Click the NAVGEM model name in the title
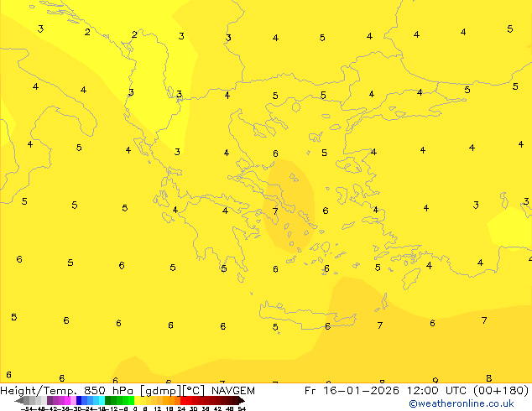The width and height of the screenshot is (532, 411). pyautogui.click(x=233, y=391)
